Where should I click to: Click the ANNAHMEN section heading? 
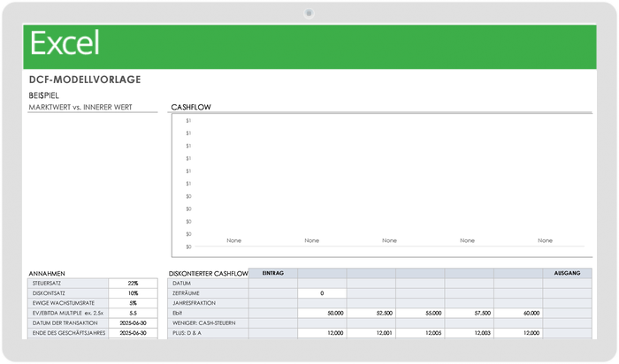click(47, 273)
